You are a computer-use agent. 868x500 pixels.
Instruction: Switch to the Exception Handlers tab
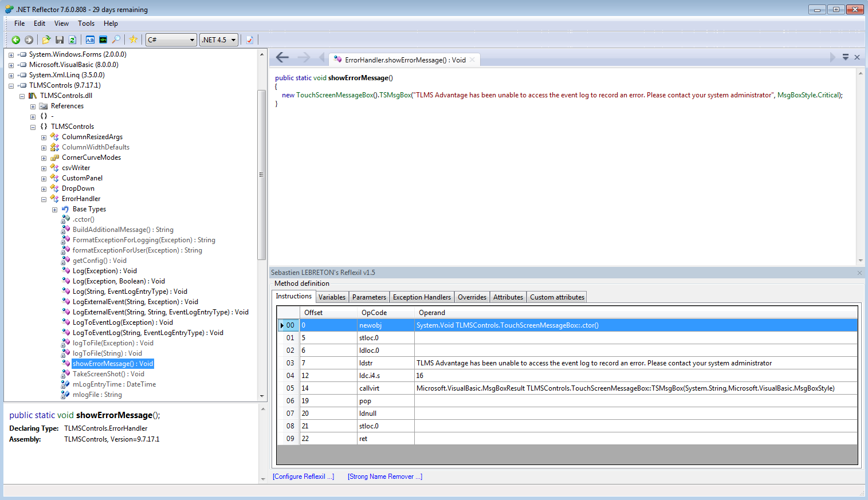pos(422,297)
